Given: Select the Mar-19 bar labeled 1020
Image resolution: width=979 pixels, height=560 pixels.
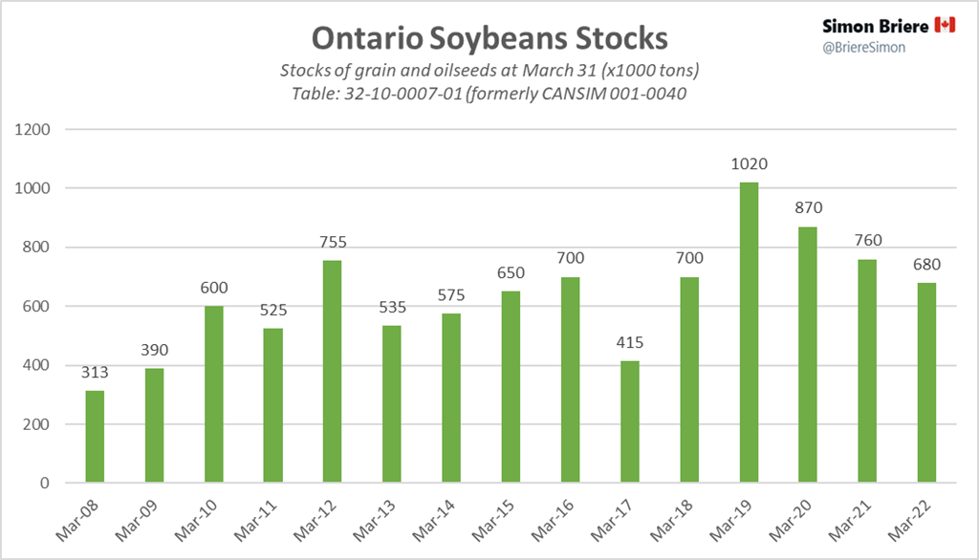Looking at the screenshot, I should click(748, 333).
